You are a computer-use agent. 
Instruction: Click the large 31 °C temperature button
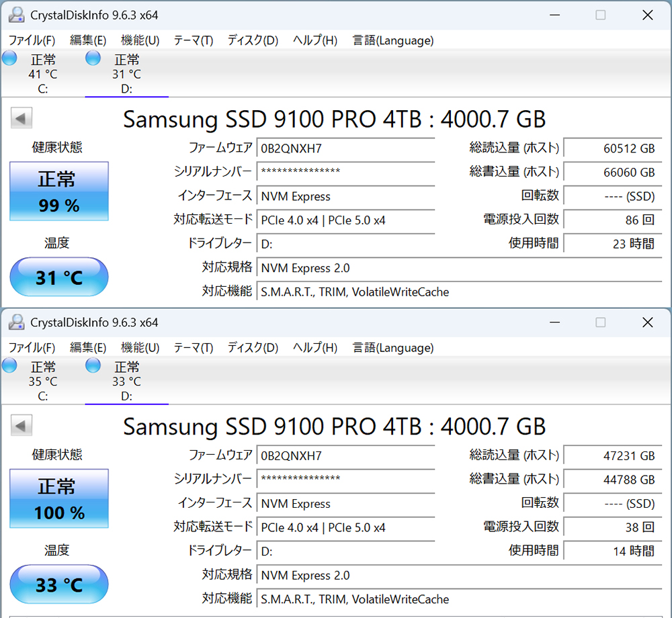pyautogui.click(x=59, y=277)
